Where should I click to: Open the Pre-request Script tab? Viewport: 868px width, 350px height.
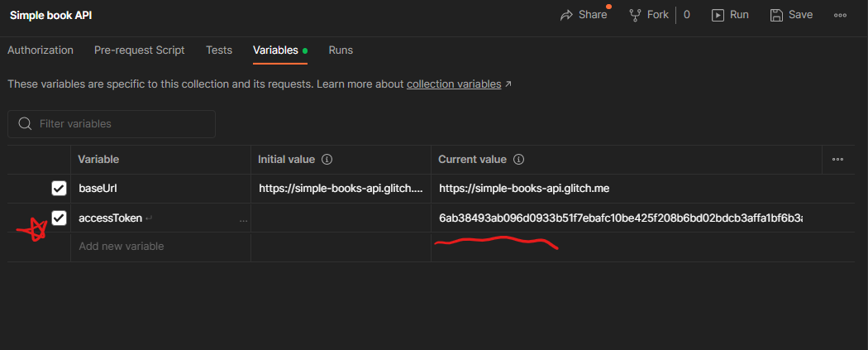(140, 50)
